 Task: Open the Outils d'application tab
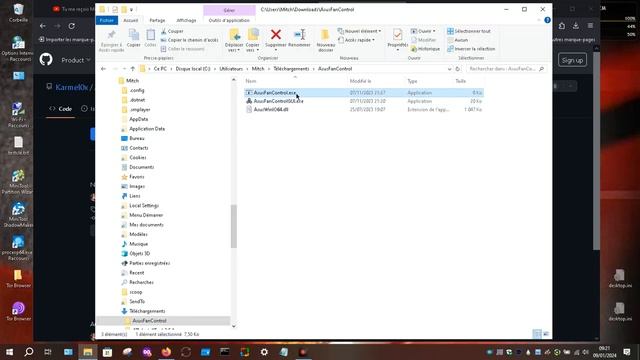229,20
